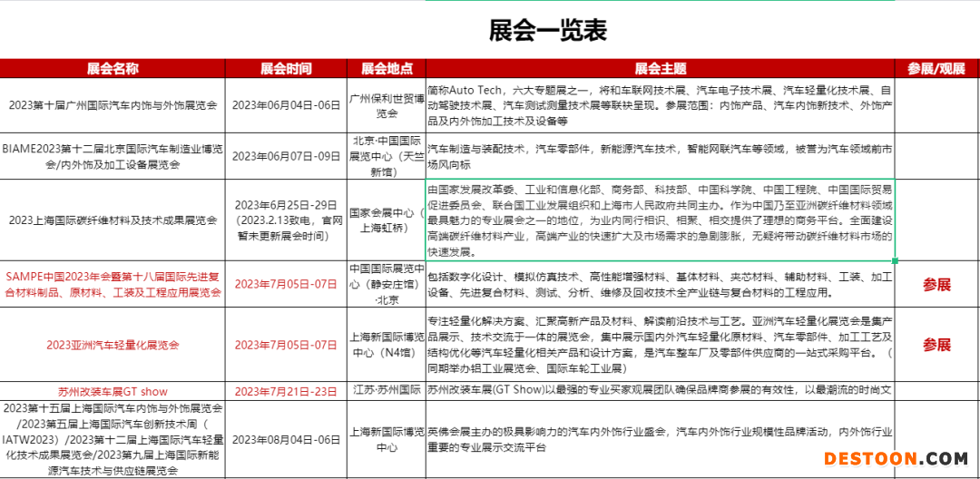Select red cell SAMPE中国2023年会暨第十八届国际先进复合材料展览会
This screenshot has height=479, width=980.
click(x=113, y=284)
